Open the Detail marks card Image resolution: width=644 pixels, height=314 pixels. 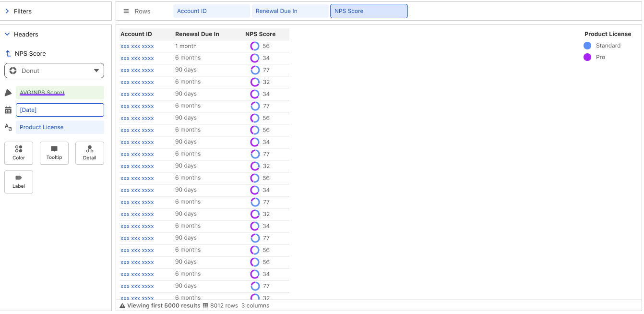[90, 153]
